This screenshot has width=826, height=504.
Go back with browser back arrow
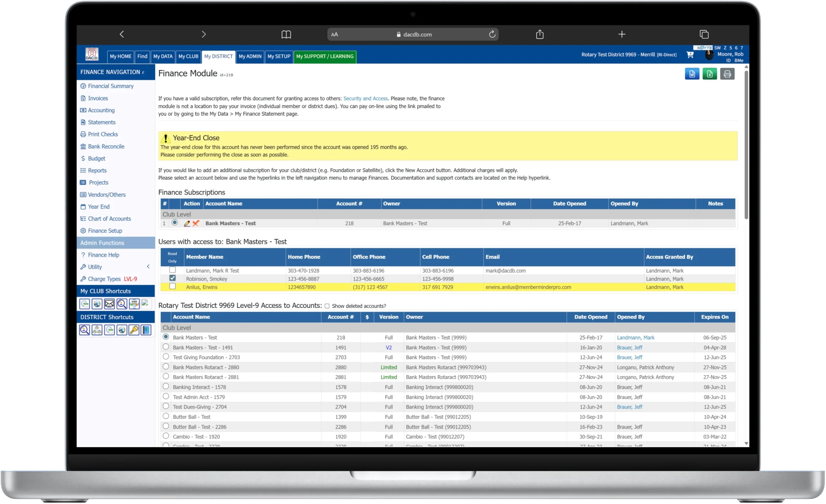pyautogui.click(x=122, y=34)
